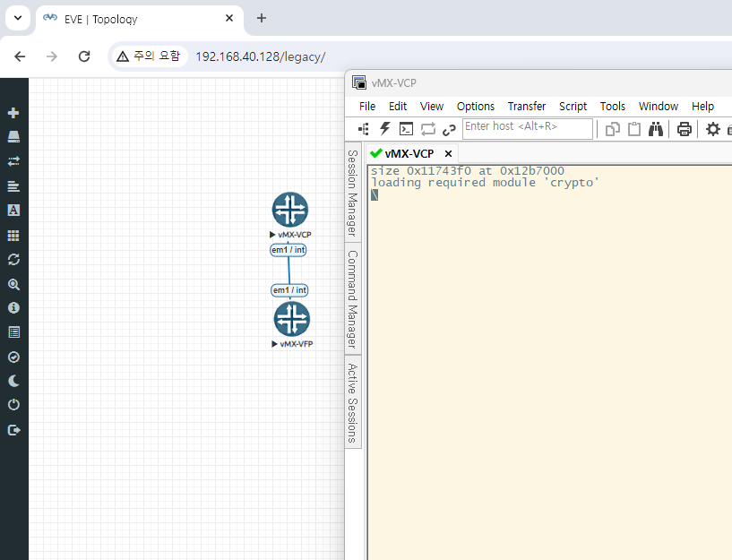Open Options menu in SecureCRT
The height and width of the screenshot is (560, 732).
click(x=476, y=107)
